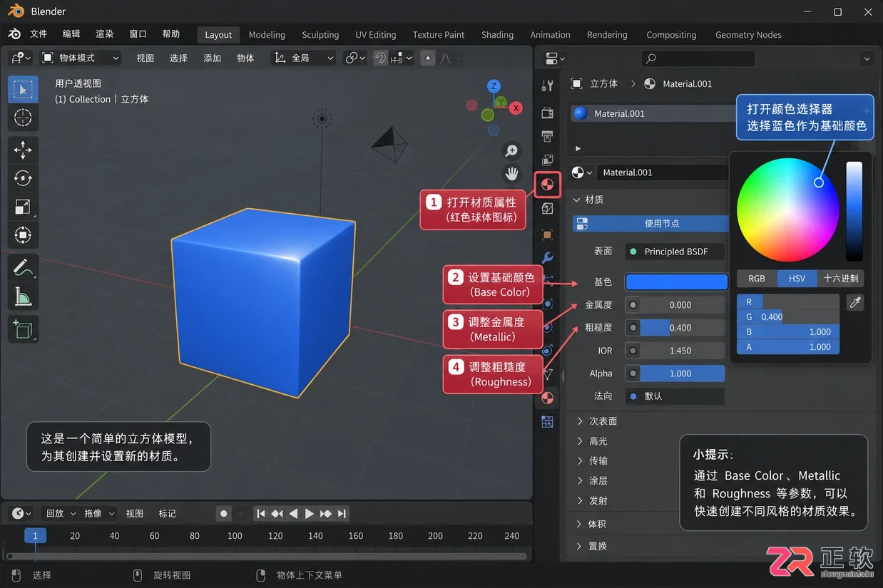Screen dimensions: 883x588
Task: Toggle the 使用节点 button
Action: pyautogui.click(x=650, y=224)
